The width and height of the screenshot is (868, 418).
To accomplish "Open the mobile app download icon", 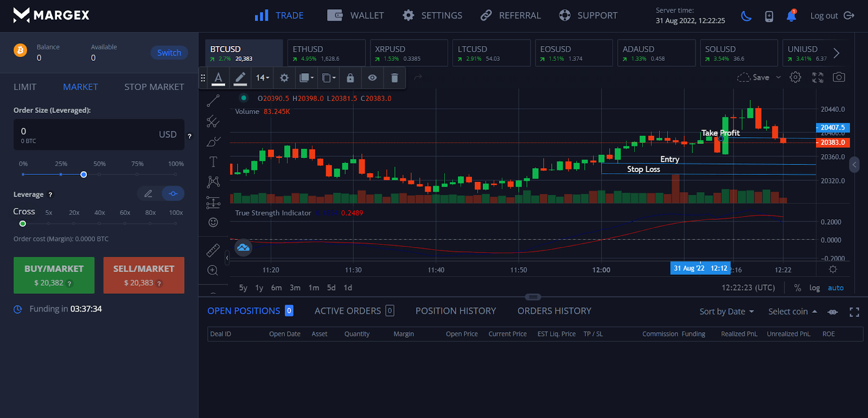I will coord(769,16).
